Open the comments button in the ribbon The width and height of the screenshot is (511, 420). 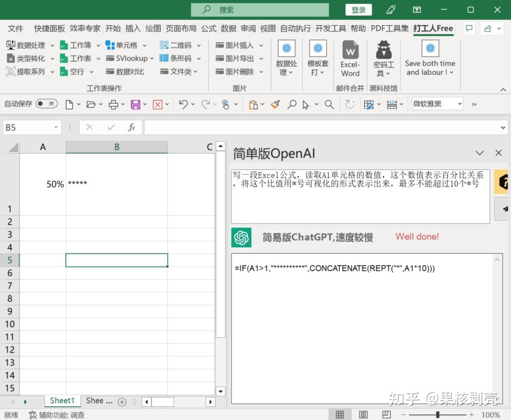[x=469, y=29]
